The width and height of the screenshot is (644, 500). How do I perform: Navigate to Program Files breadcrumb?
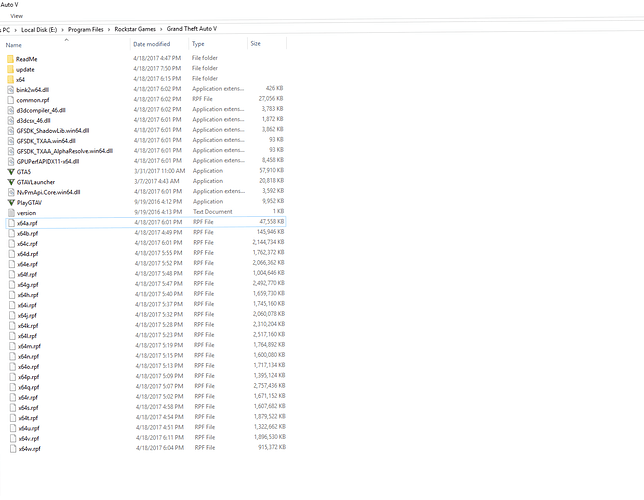85,30
